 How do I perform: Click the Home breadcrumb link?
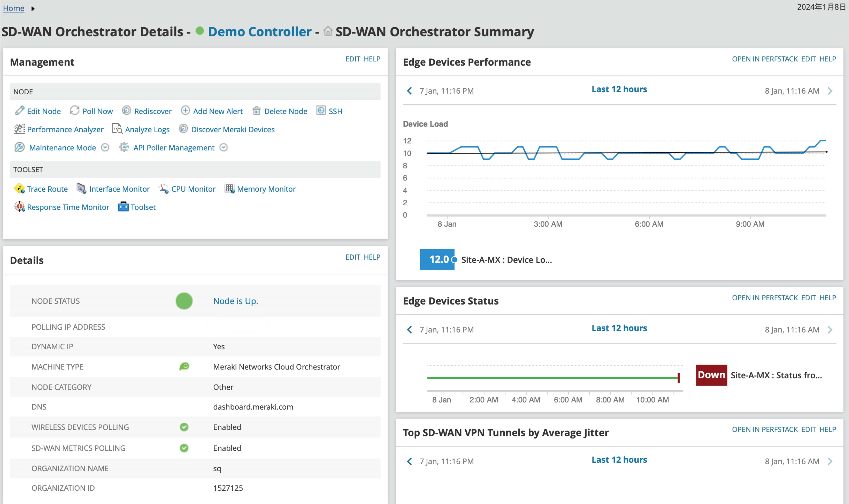tap(14, 8)
